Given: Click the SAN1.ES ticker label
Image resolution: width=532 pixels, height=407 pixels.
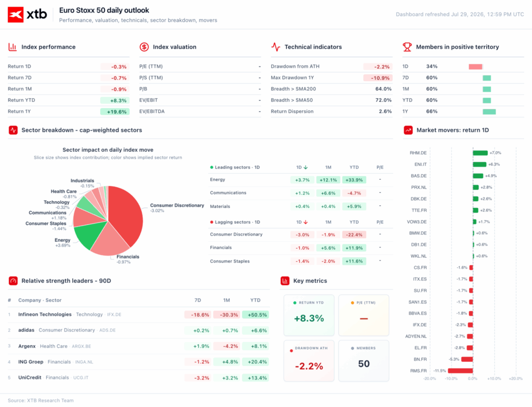Looking at the screenshot, I should point(418,302).
